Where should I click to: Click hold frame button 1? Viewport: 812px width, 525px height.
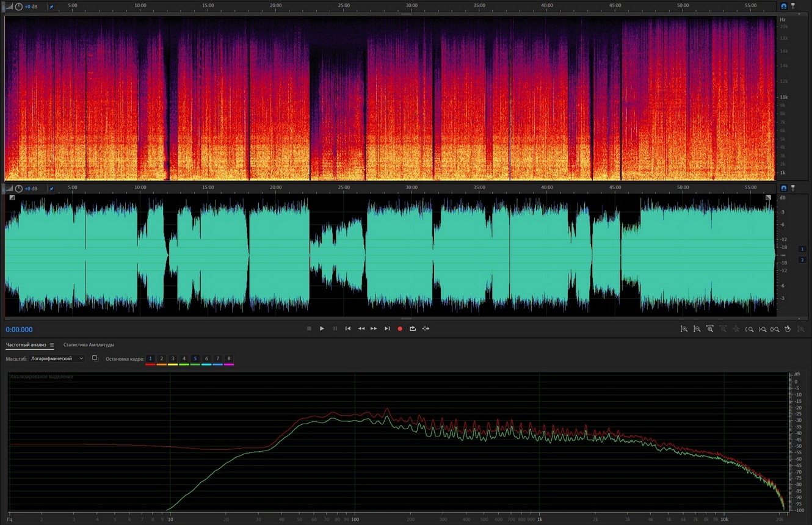pyautogui.click(x=150, y=358)
